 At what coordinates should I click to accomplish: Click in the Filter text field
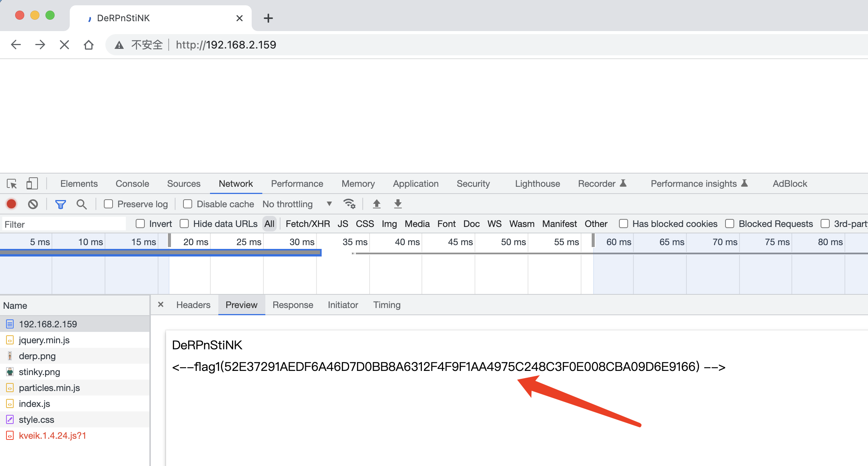64,224
